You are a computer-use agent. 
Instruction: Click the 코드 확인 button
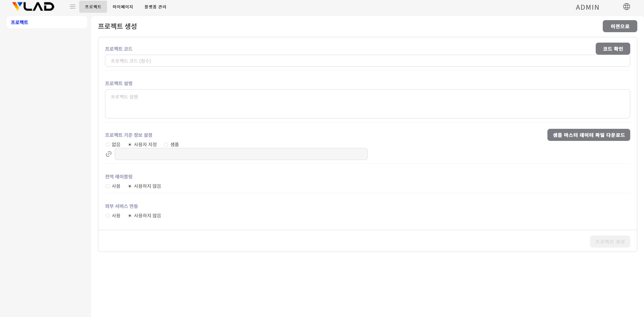point(612,49)
